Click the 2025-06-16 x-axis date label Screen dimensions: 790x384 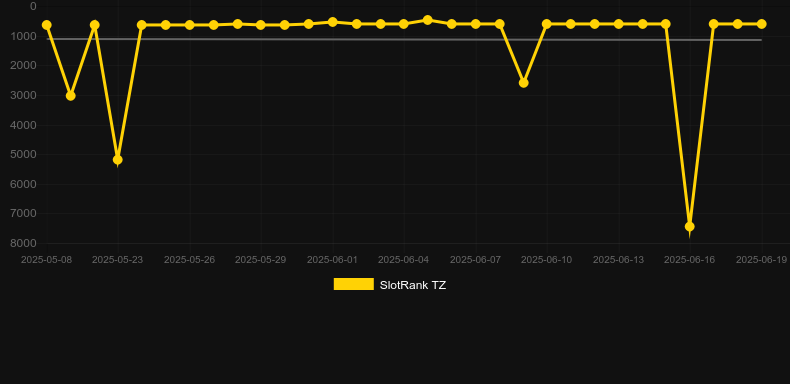[690, 260]
